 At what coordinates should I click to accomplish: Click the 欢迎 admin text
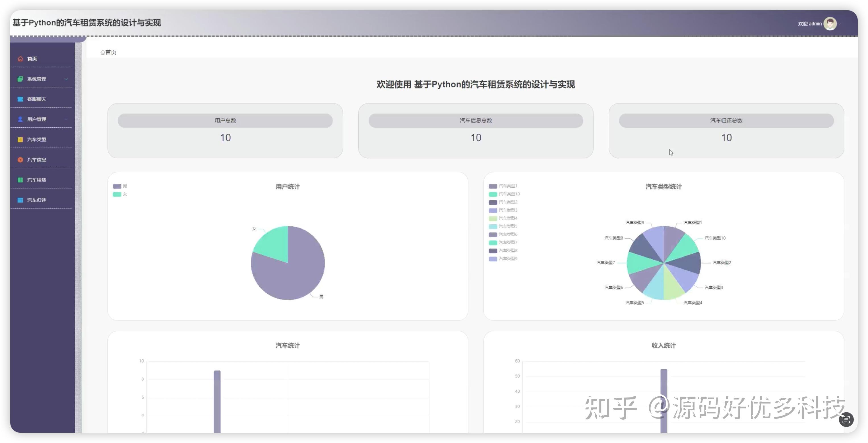pos(810,23)
